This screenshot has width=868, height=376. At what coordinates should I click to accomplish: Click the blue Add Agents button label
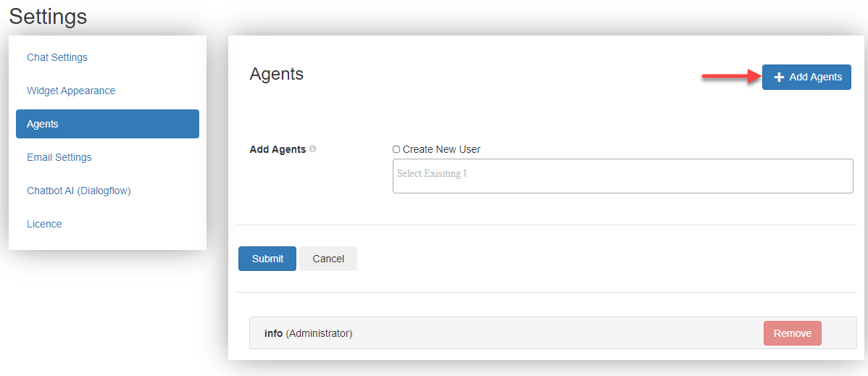click(x=816, y=78)
